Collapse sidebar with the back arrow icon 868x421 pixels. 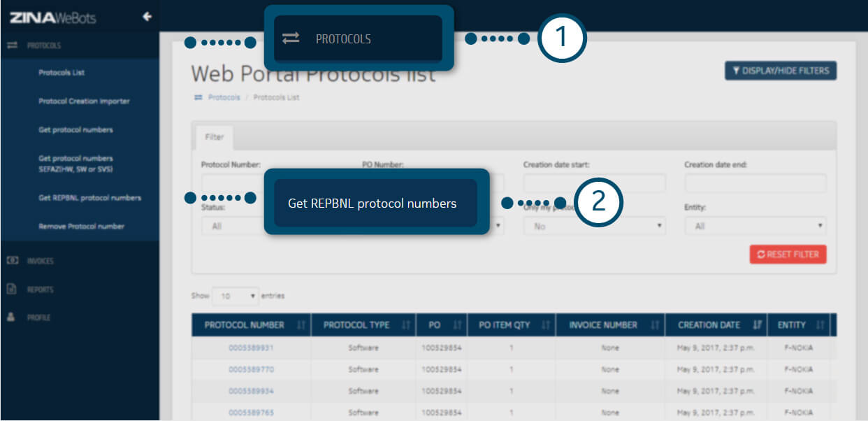pyautogui.click(x=147, y=17)
